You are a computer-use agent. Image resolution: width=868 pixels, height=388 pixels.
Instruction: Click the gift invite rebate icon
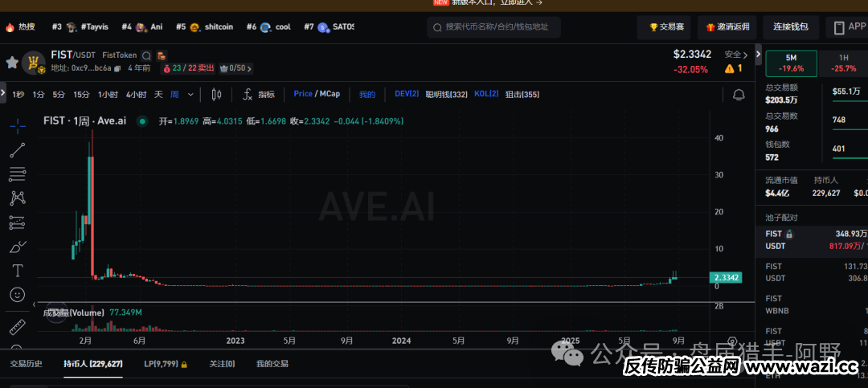click(710, 27)
